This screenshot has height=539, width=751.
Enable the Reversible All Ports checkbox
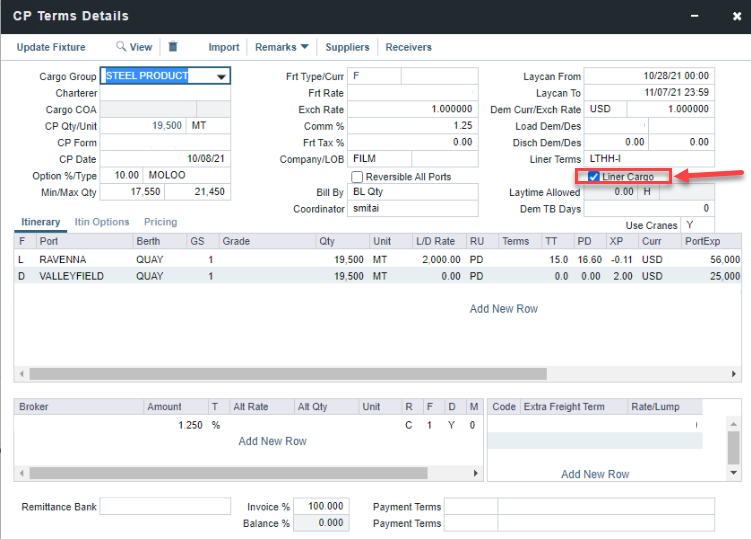(x=357, y=177)
